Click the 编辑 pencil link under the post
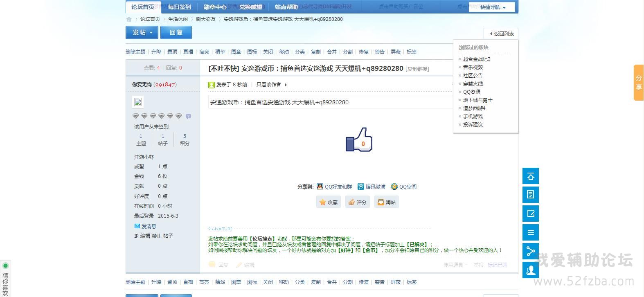 (245, 265)
